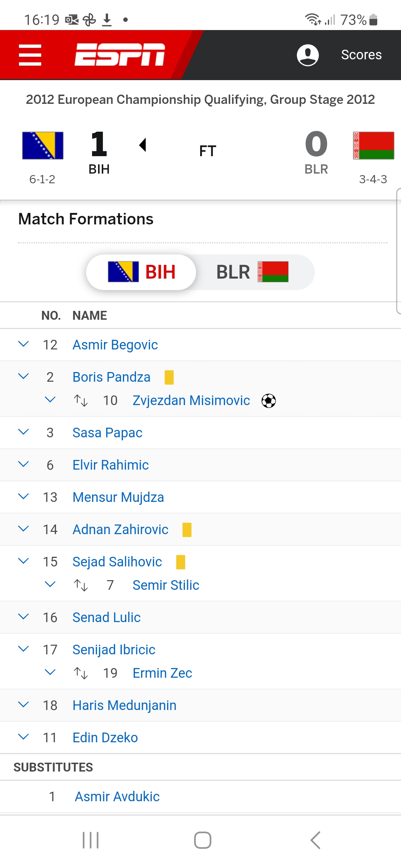Select BIH in the formations toggle

(141, 272)
